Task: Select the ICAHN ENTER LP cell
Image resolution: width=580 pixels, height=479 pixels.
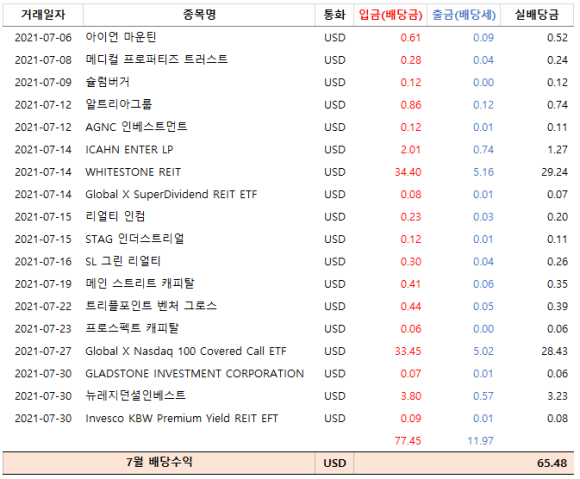Action: 129,149
